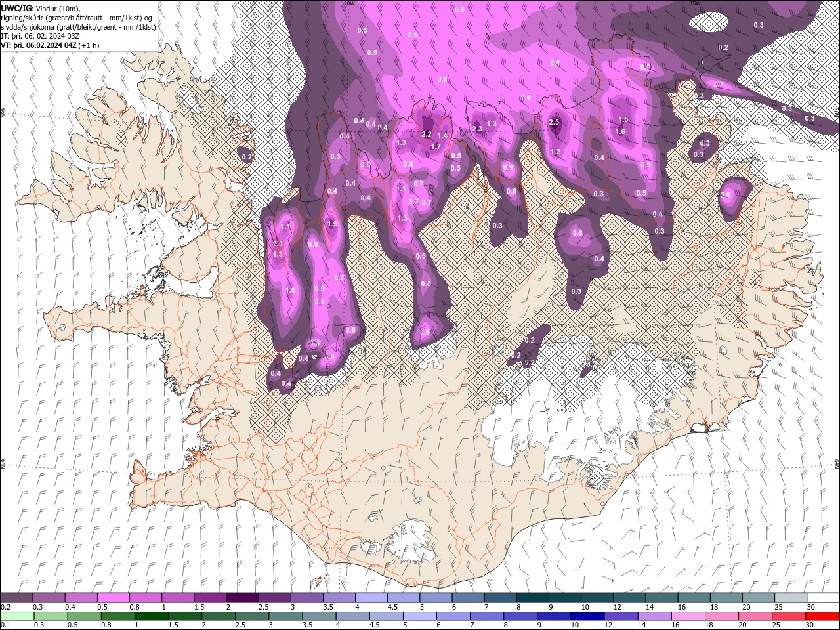This screenshot has width=840, height=630.
Task: Pick the pale grey 25–30 snow legend swatch
Action: pos(791,597)
